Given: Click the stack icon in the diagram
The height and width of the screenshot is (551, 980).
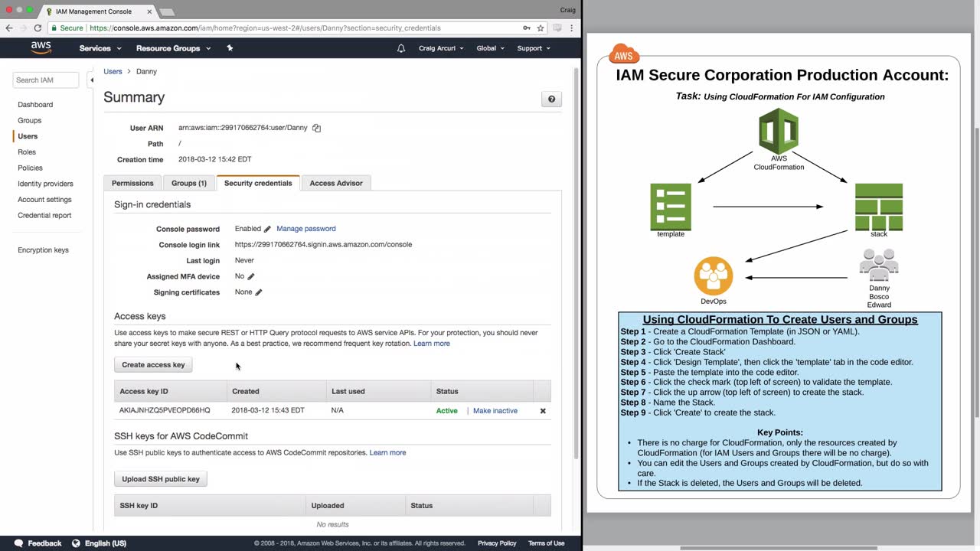Looking at the screenshot, I should [879, 206].
